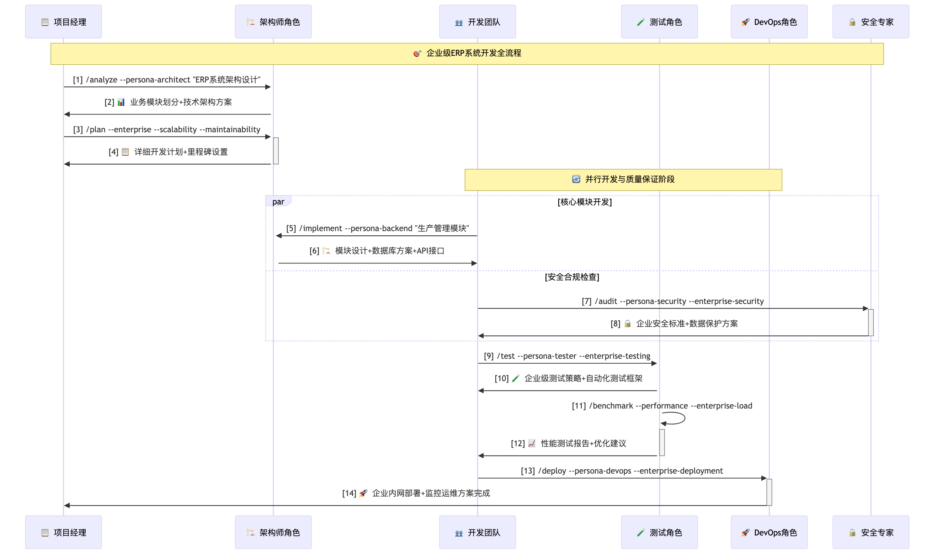Click activation bar on 安全专家 lifeline

pyautogui.click(x=870, y=322)
